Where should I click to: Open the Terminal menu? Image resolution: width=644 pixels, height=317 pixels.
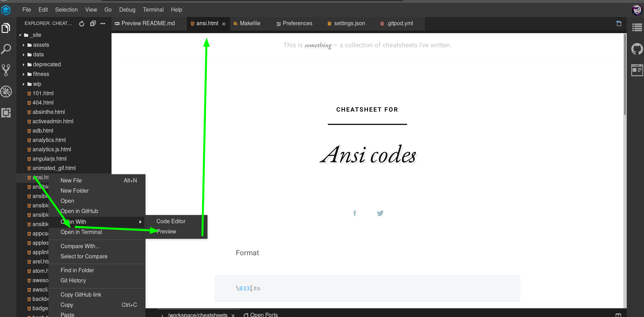click(153, 10)
